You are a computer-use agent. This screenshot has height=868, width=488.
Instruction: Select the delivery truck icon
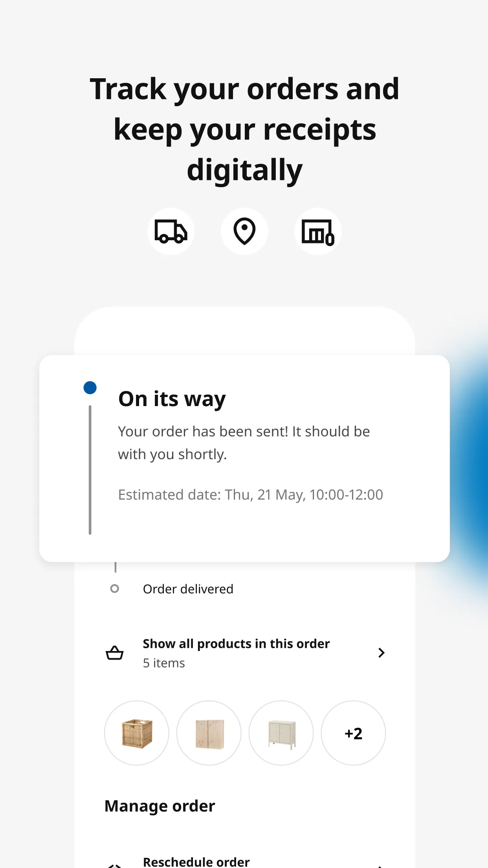click(171, 231)
